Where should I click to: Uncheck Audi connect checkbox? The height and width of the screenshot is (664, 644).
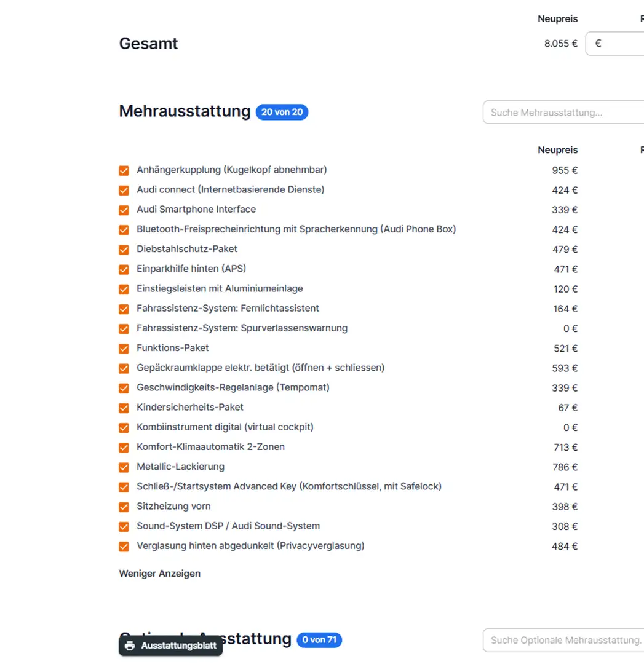click(x=124, y=190)
